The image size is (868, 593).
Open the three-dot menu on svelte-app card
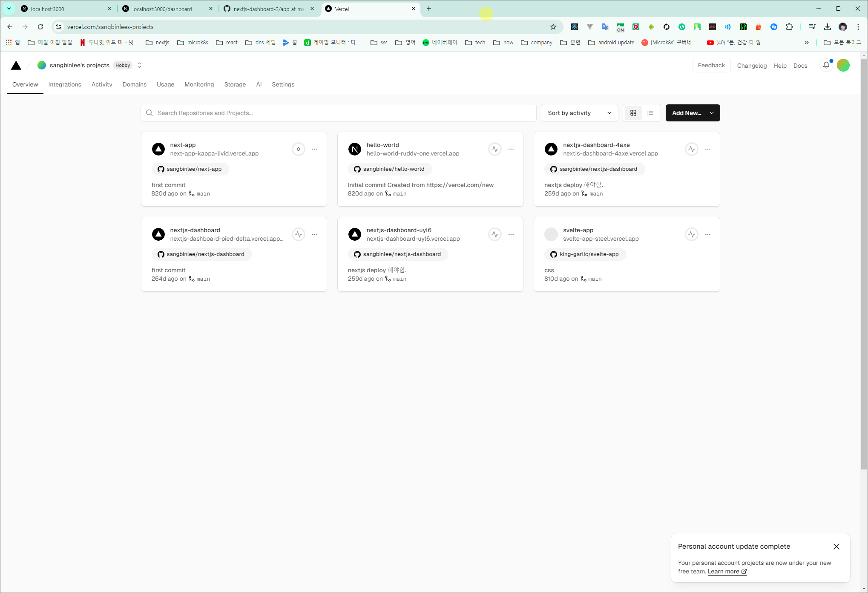[707, 234]
